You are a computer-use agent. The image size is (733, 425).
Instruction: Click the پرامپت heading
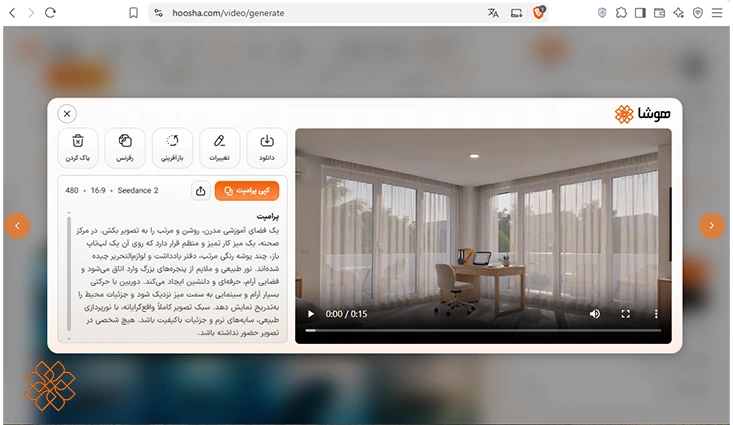click(x=267, y=216)
